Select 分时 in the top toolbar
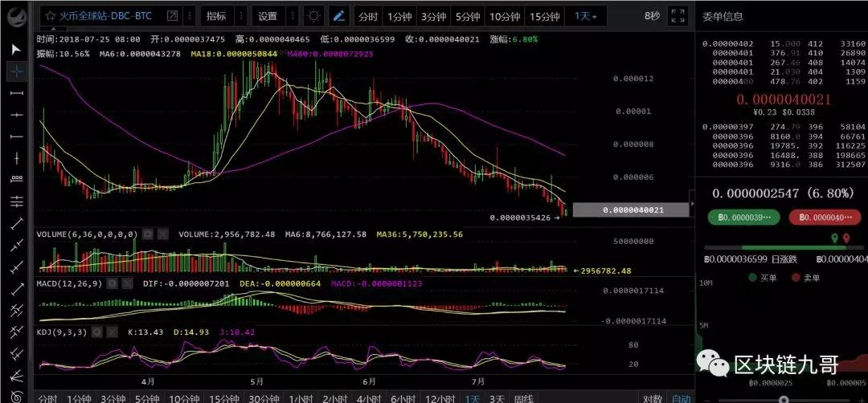This screenshot has width=868, height=403. pos(368,17)
